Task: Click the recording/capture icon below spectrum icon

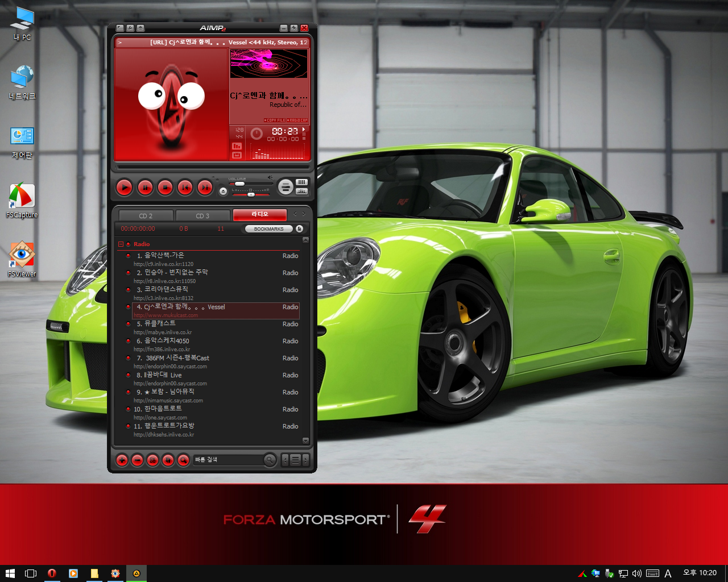Action: click(x=237, y=155)
